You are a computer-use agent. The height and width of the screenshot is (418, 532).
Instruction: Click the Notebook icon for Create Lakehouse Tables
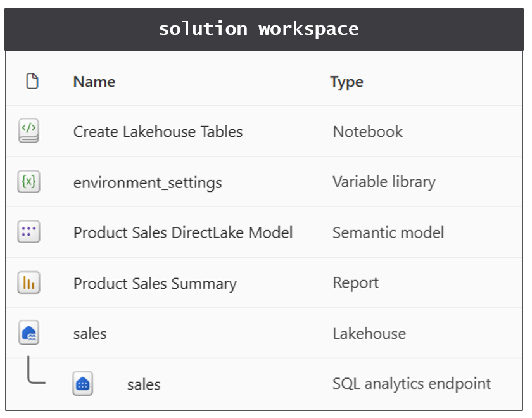point(28,130)
